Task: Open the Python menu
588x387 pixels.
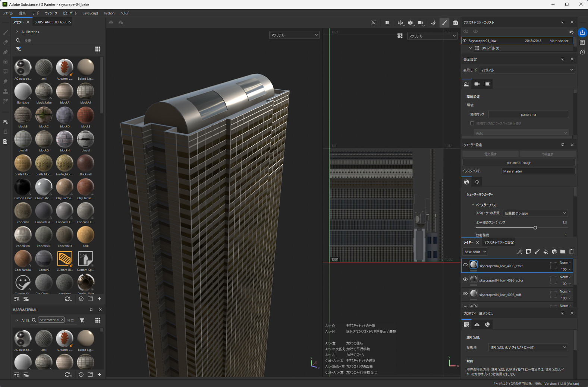Action: coord(109,13)
